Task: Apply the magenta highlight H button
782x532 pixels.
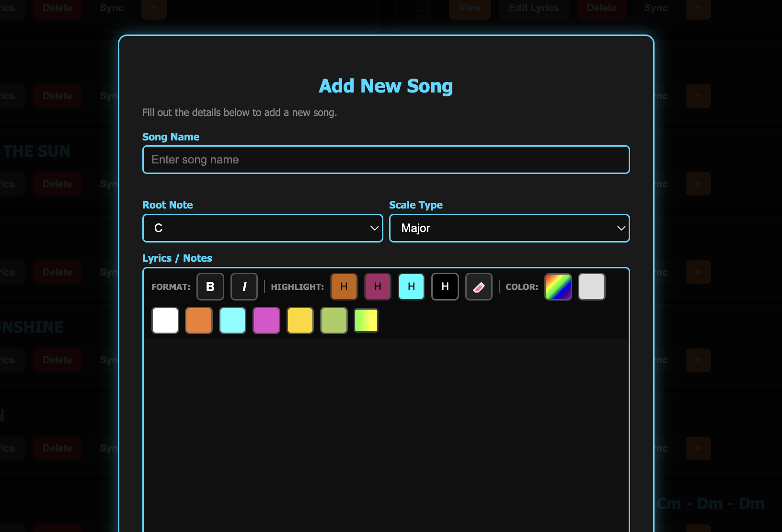Action: pos(378,287)
